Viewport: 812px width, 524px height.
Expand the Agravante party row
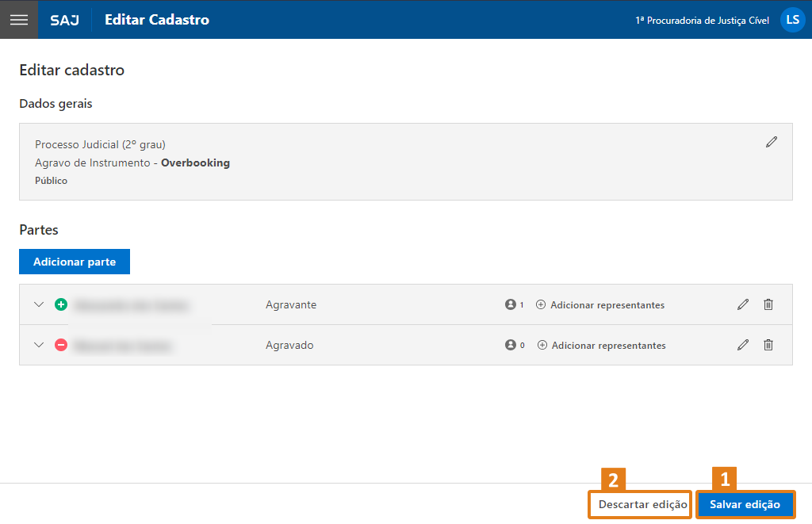click(39, 304)
